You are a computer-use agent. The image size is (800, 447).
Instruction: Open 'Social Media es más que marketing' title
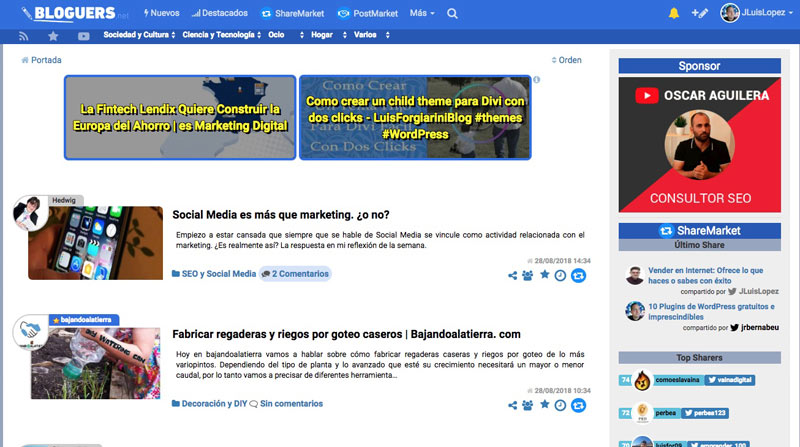281,215
